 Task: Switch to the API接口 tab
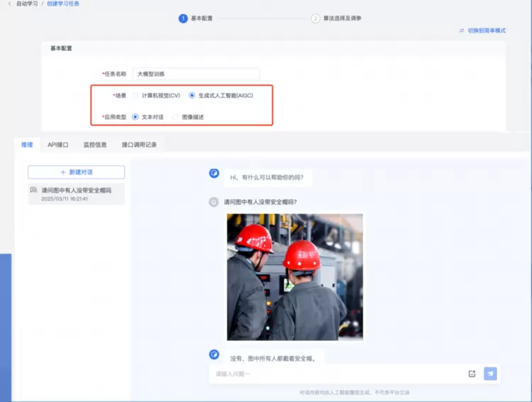point(58,145)
